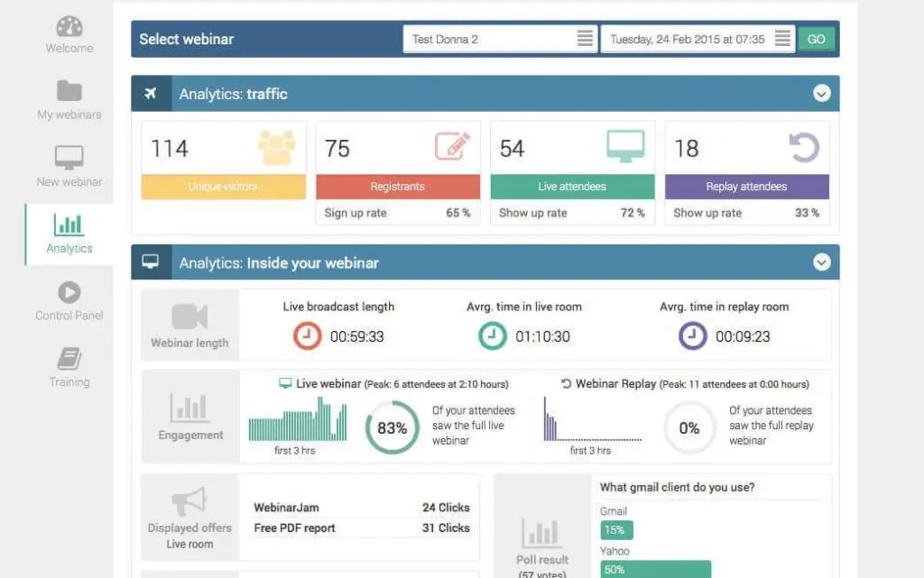Click the green live webinar engagement chart

pyautogui.click(x=298, y=419)
